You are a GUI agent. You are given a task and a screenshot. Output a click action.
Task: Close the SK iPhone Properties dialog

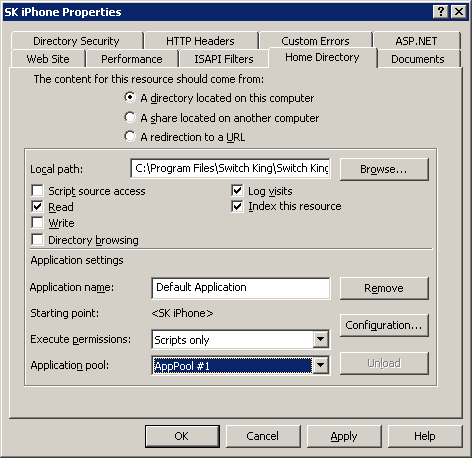coord(459,12)
